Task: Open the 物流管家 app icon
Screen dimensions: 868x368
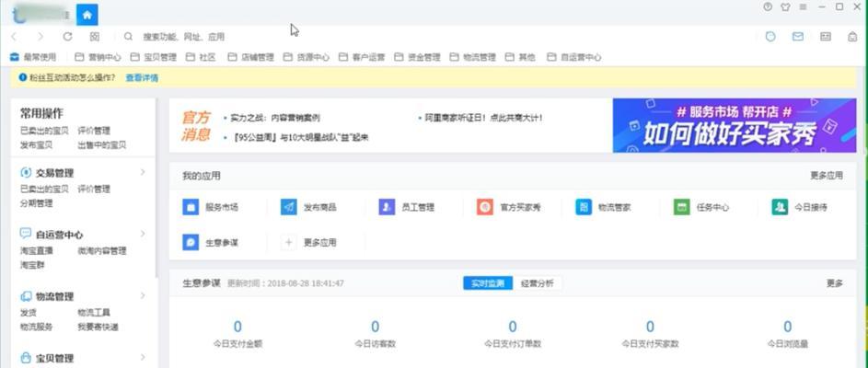Action: 584,208
